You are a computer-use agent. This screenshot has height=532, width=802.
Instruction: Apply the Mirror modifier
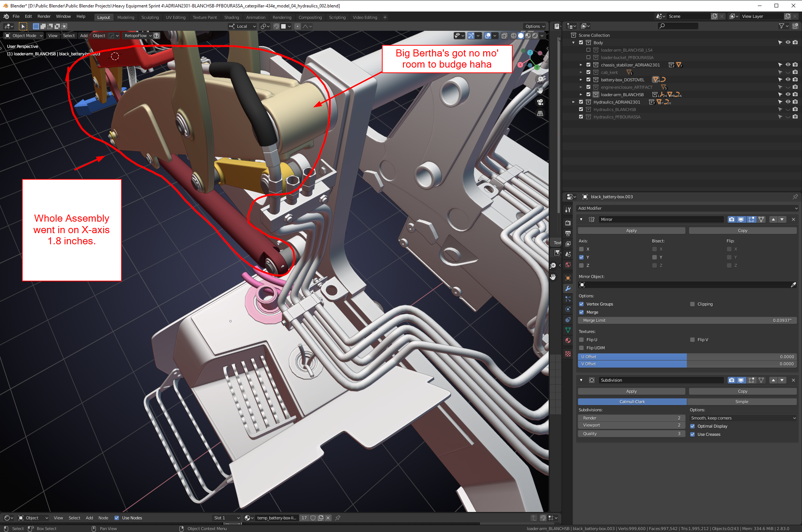631,231
